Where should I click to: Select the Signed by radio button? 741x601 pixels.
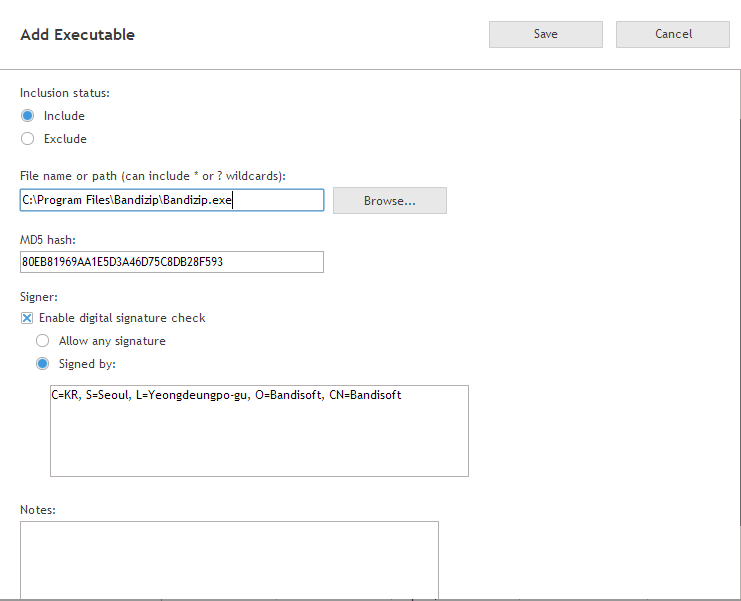[x=43, y=364]
